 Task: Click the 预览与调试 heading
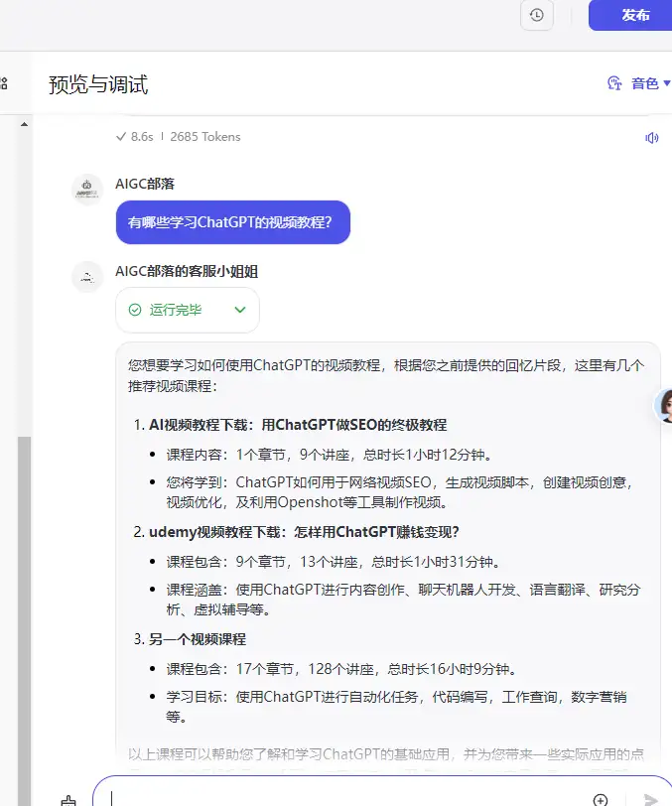(x=98, y=84)
